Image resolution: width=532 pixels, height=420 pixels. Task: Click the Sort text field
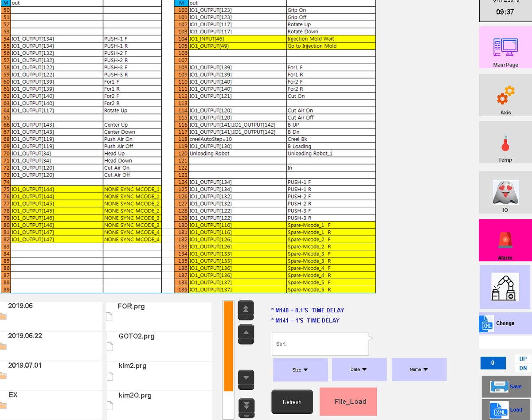[320, 344]
